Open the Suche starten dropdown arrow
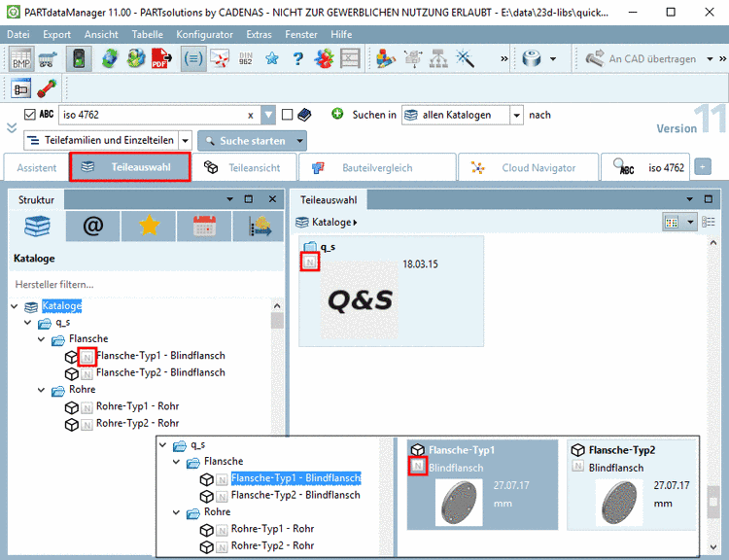The width and height of the screenshot is (729, 560). (x=300, y=140)
